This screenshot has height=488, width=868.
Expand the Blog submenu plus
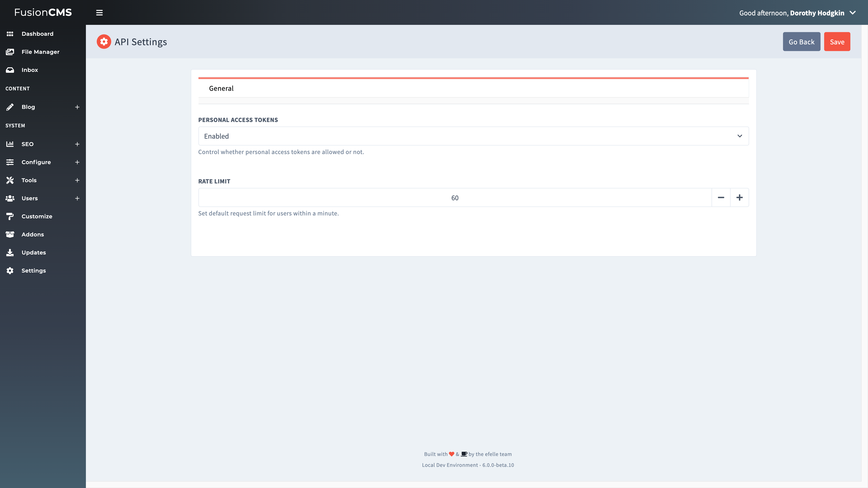[x=77, y=107]
